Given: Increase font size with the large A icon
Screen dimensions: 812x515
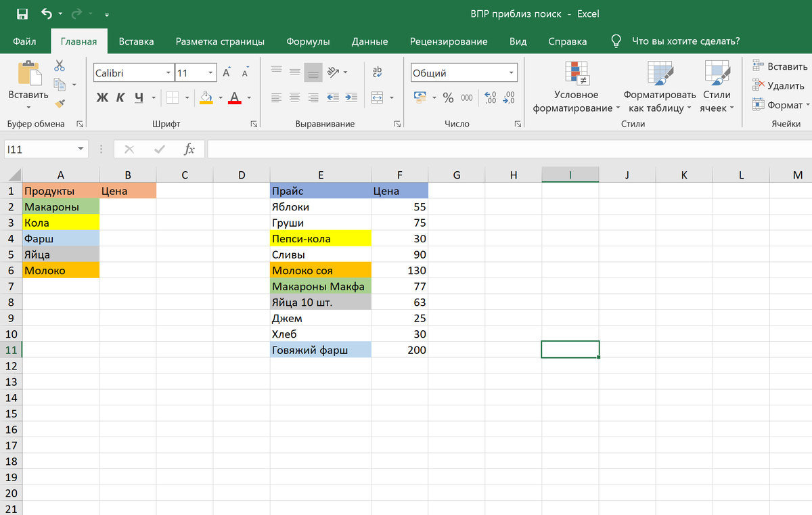Looking at the screenshot, I should (227, 72).
